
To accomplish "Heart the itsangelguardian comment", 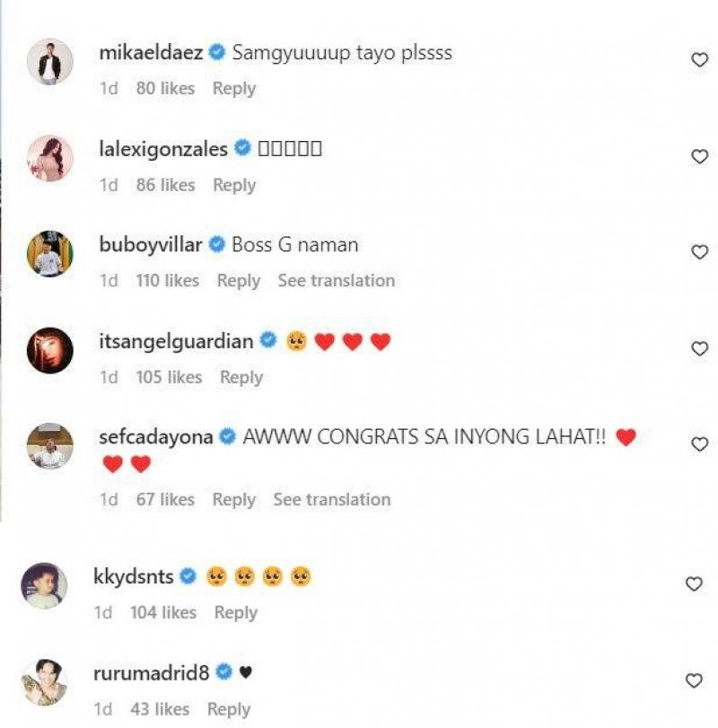I will pyautogui.click(x=699, y=348).
